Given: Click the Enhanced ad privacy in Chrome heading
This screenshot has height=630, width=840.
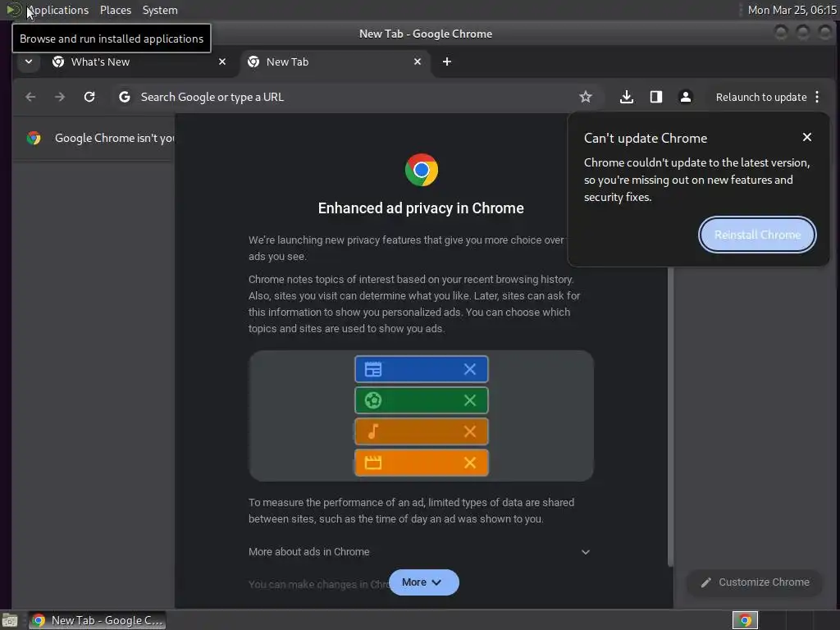Looking at the screenshot, I should [421, 208].
